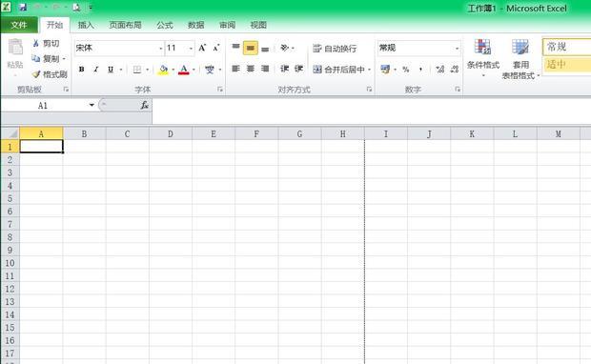Increase font size with the large A icon

click(202, 48)
